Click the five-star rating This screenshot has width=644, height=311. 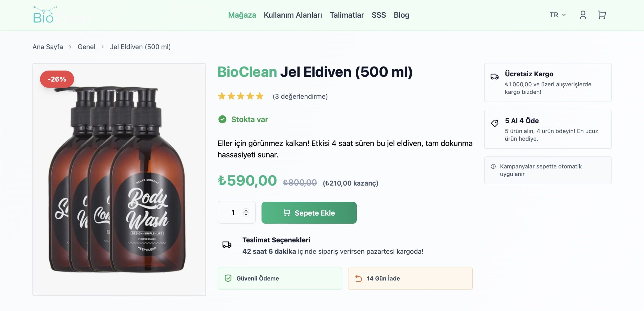click(240, 96)
